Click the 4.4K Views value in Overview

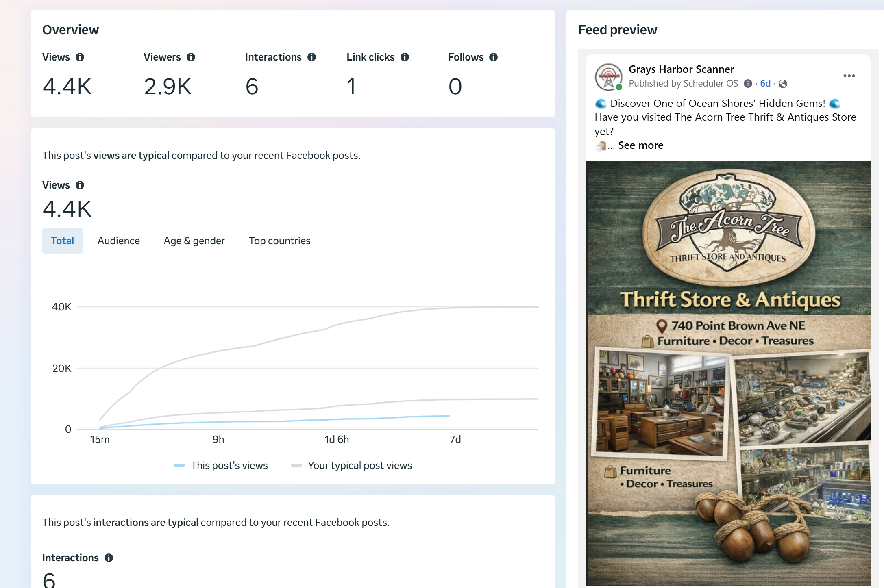(67, 87)
